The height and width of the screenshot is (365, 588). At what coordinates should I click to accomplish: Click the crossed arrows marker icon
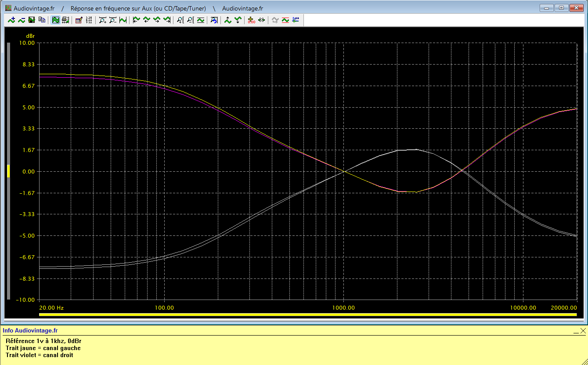click(x=261, y=20)
